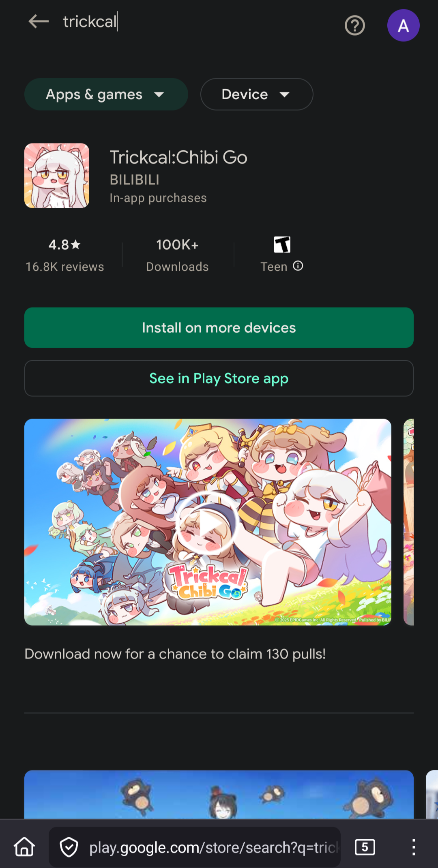The height and width of the screenshot is (868, 438).
Task: Go to browser home via the house icon
Action: coord(24,847)
